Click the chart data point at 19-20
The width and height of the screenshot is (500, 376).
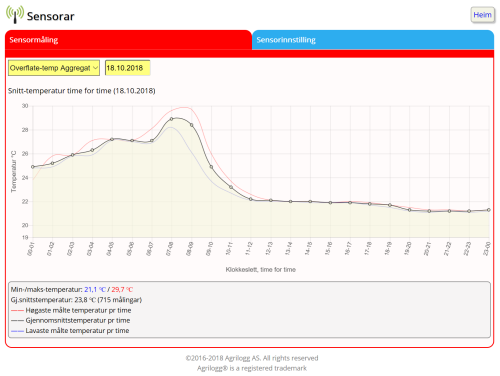(410, 210)
